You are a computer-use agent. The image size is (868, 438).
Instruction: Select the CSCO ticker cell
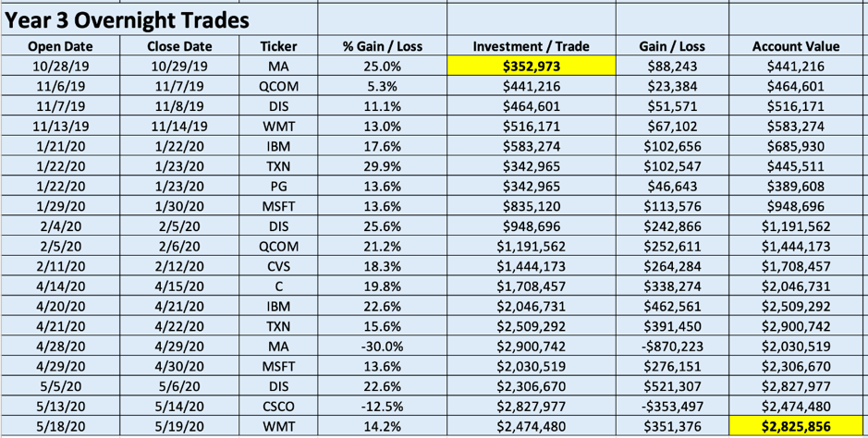(x=278, y=408)
